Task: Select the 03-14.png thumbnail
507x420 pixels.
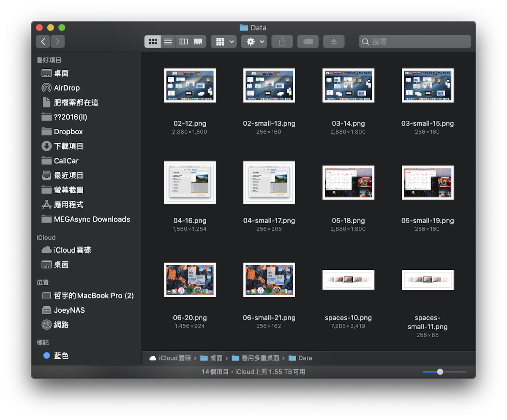Action: point(348,85)
